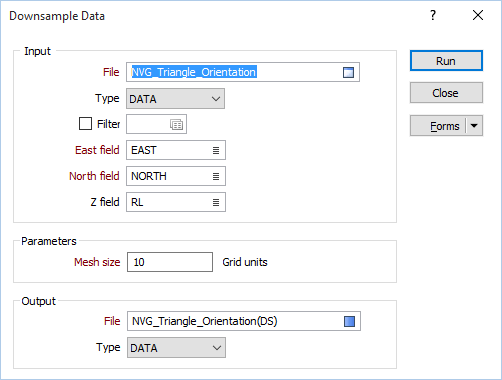Expand the Input Type dropdown

tap(175, 99)
